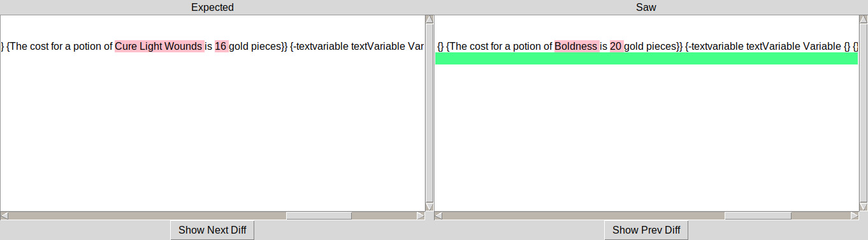Click left arrow of Saw pane horizontal scrollbar
The height and width of the screenshot is (240, 868).
point(438,216)
